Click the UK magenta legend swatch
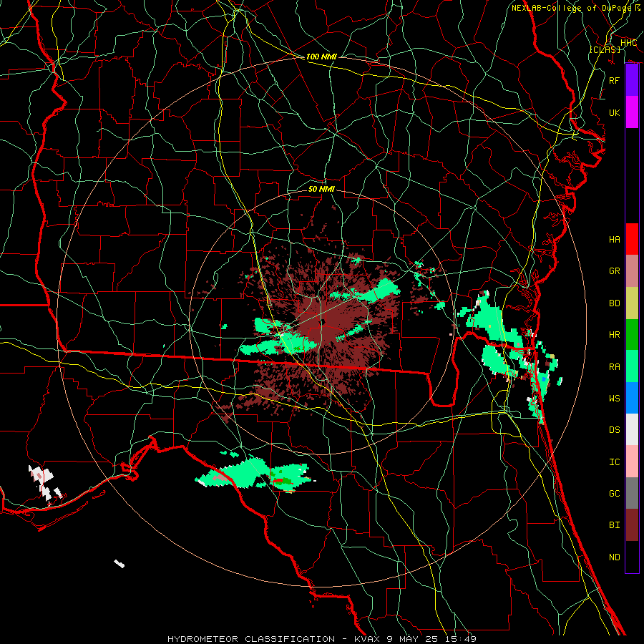This screenshot has width=644, height=644. tap(632, 112)
